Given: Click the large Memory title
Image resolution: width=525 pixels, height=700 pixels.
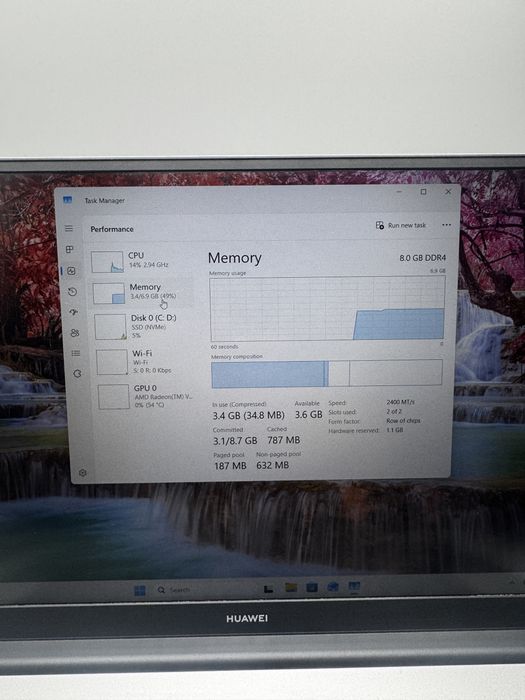Looking at the screenshot, I should 234,258.
